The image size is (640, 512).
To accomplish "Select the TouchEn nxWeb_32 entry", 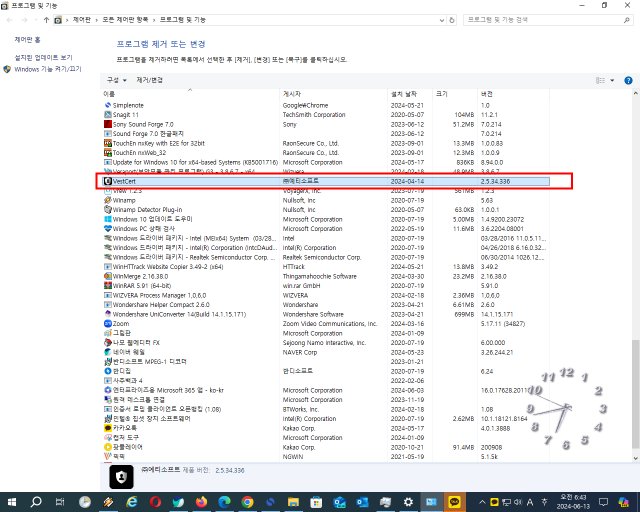I will (x=324, y=153).
